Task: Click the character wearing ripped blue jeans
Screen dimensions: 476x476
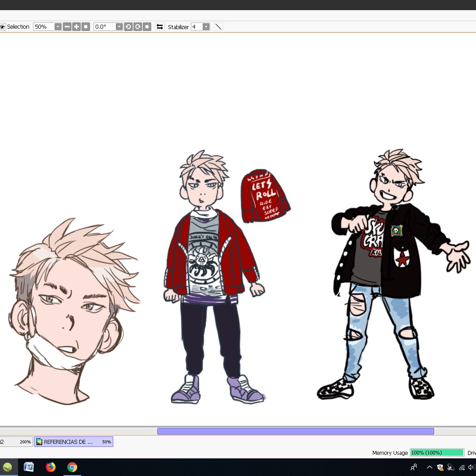Action: (394, 274)
